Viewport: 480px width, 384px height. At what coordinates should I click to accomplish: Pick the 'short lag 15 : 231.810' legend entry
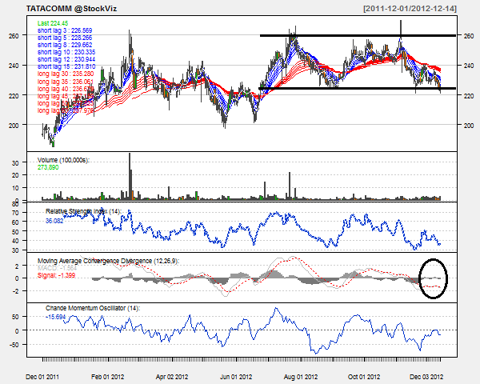tap(66, 67)
